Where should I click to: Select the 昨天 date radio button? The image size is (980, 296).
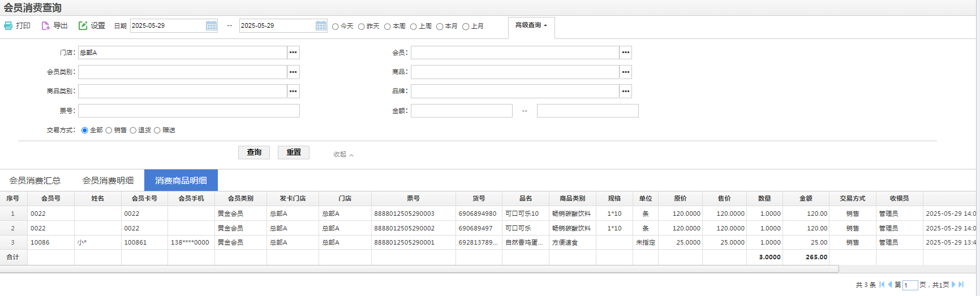click(x=362, y=27)
